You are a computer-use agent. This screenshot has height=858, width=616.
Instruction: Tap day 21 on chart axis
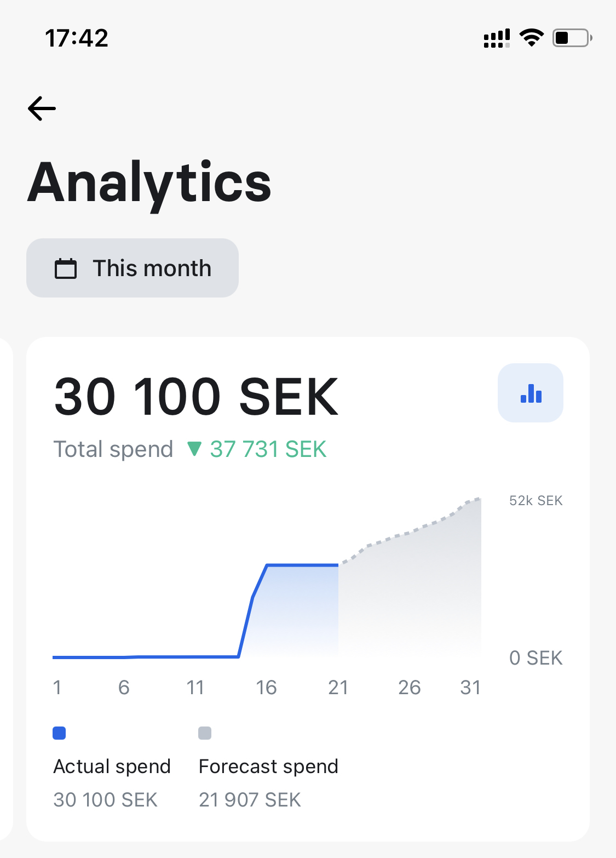(x=338, y=687)
